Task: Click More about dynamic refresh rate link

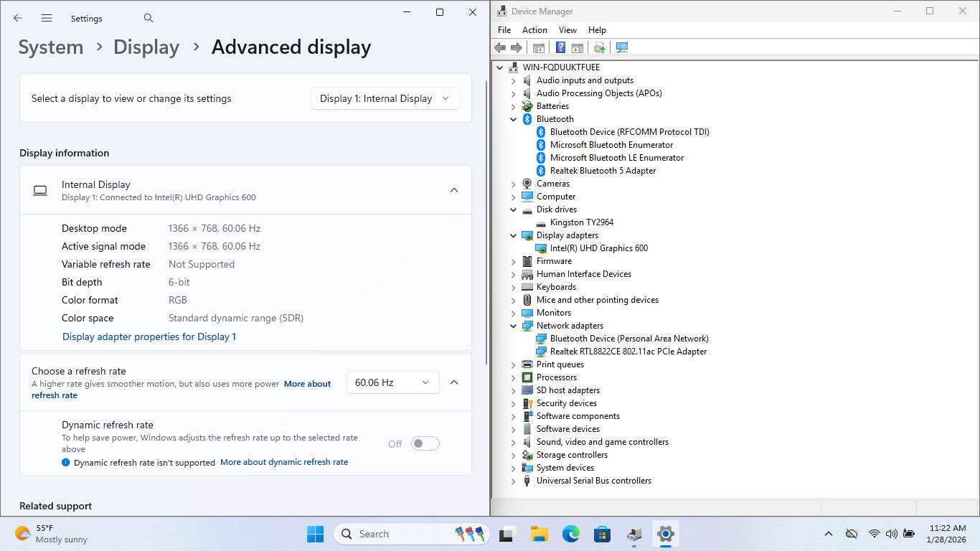Action: click(284, 462)
